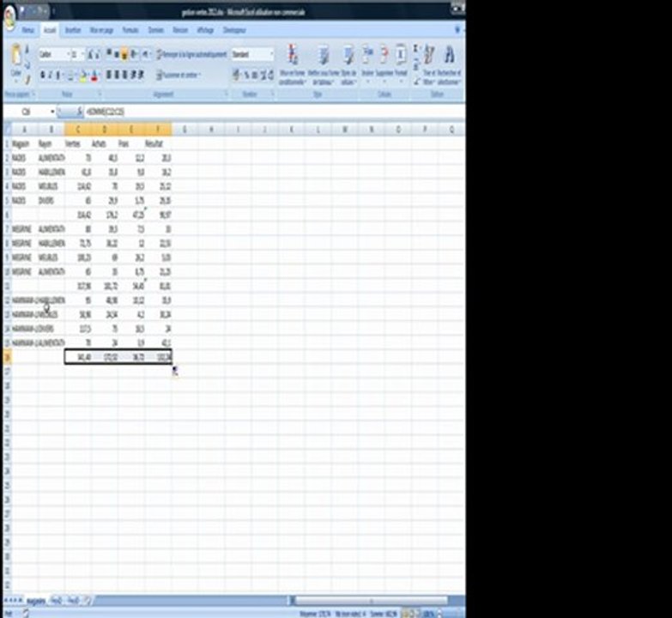The height and width of the screenshot is (618, 672).
Task: Open Styles de cellules gallery
Action: pos(348,64)
